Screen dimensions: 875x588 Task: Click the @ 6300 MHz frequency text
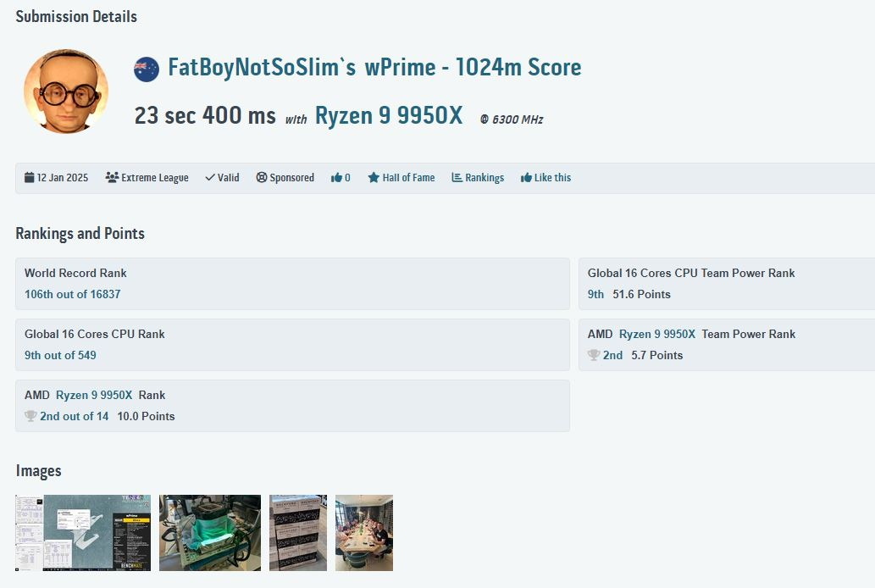tap(512, 119)
